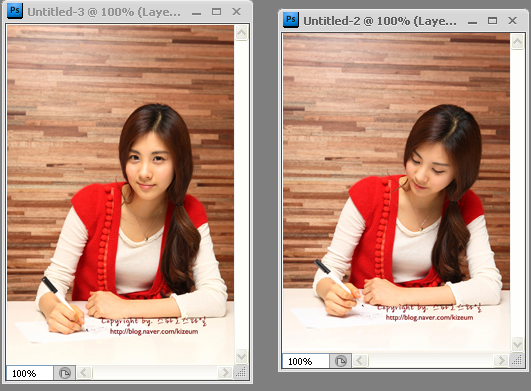Click the photo canvas in Untitled-3 window
Viewport: 531px width, 391px height.
coord(121,195)
